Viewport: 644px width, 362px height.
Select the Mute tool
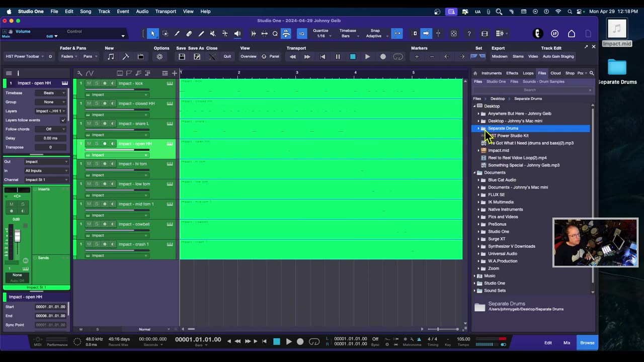pos(213,34)
